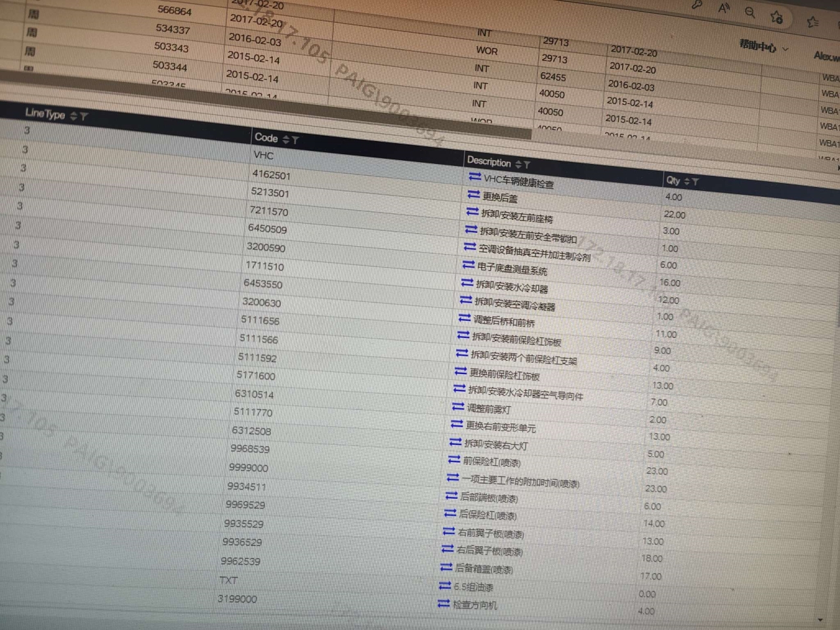Select code cell 5213501

(269, 192)
